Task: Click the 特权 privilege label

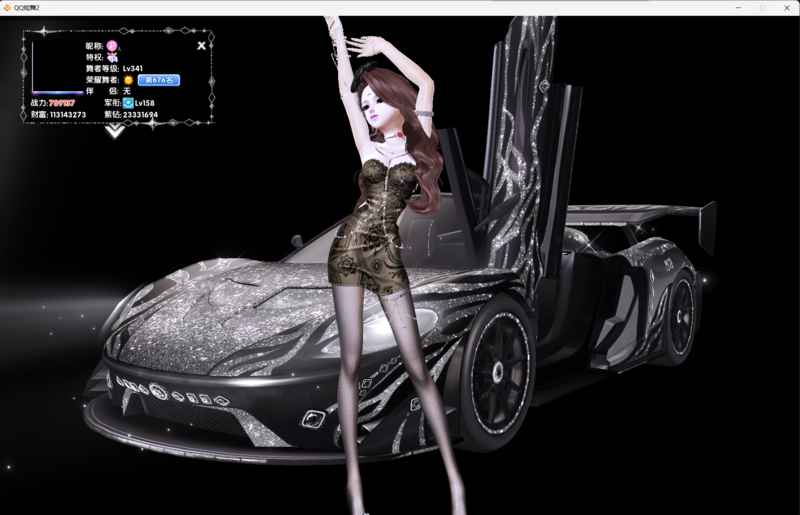Action: click(x=94, y=57)
